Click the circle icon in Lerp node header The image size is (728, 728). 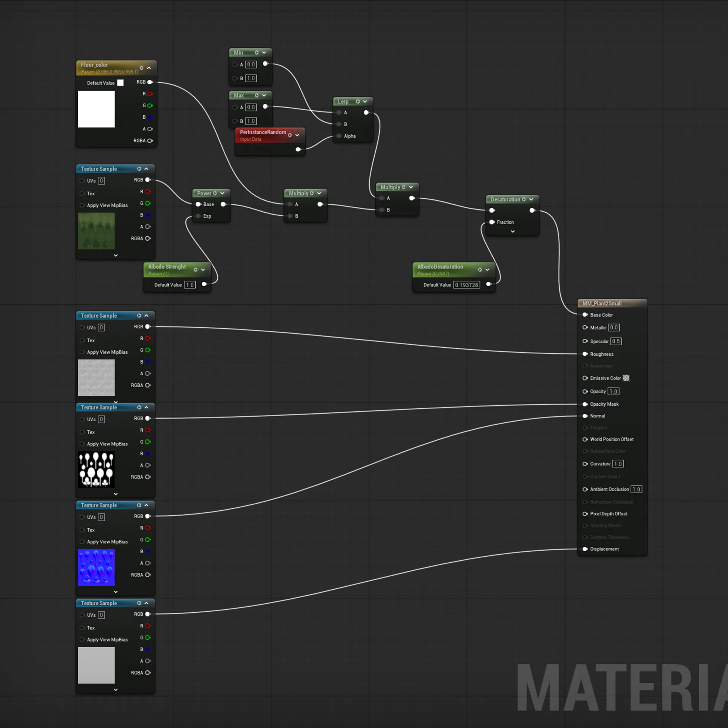click(x=358, y=102)
